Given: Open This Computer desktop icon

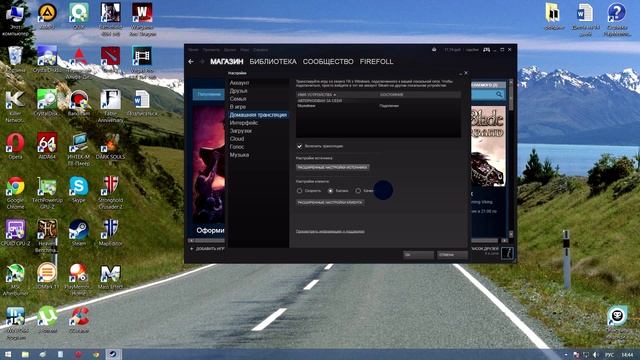Looking at the screenshot, I should pos(16,19).
